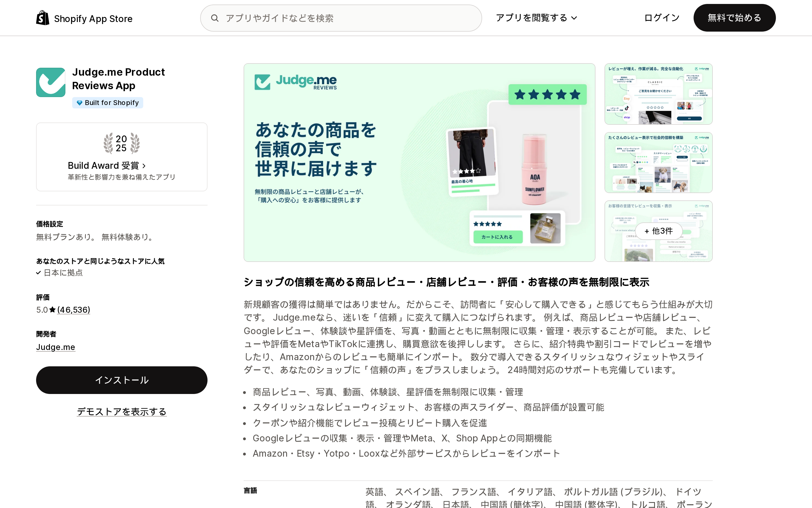Open the デモストアを表示する link

tap(122, 411)
